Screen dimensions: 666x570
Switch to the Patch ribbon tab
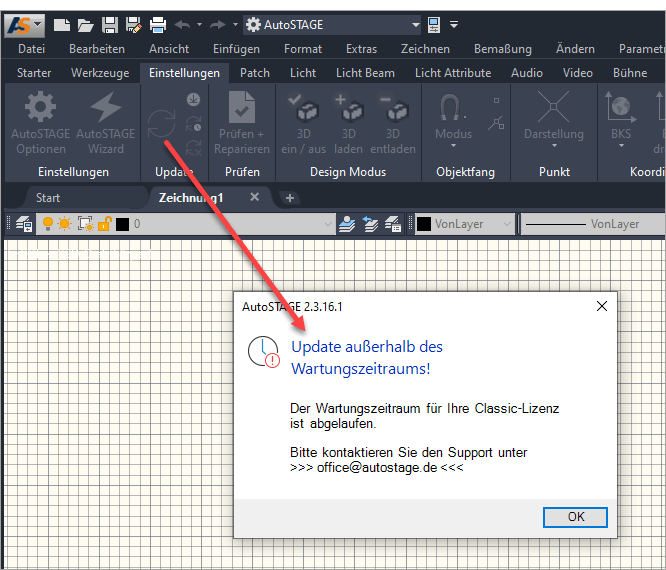pyautogui.click(x=255, y=73)
